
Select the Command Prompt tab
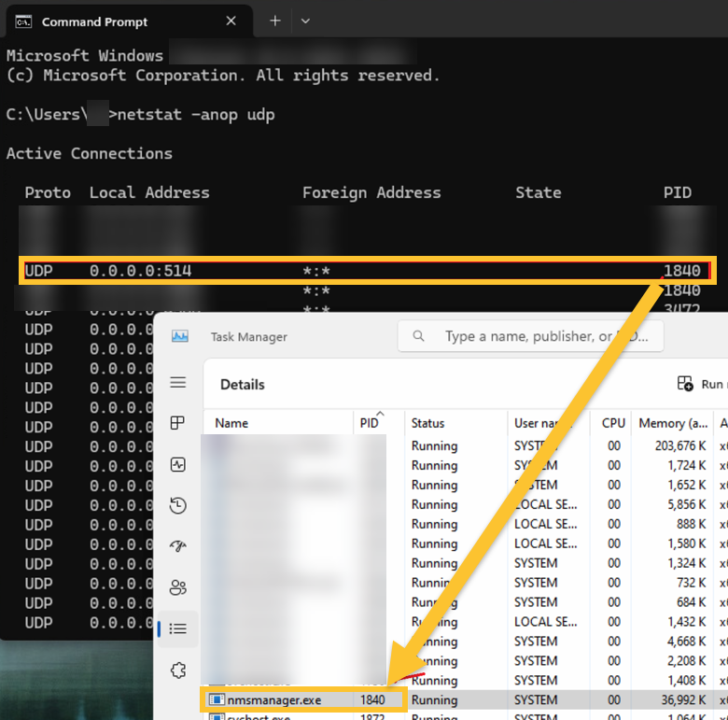click(93, 21)
